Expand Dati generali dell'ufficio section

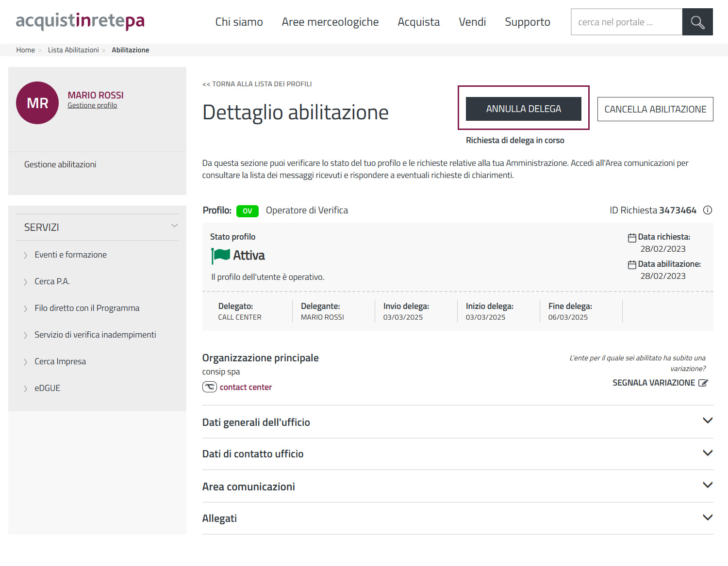coord(708,420)
